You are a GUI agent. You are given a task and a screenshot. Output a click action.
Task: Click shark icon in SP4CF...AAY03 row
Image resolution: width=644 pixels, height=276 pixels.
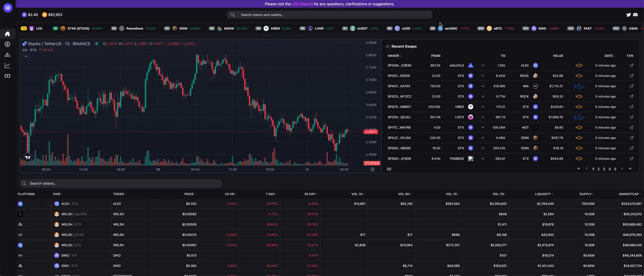(579, 86)
